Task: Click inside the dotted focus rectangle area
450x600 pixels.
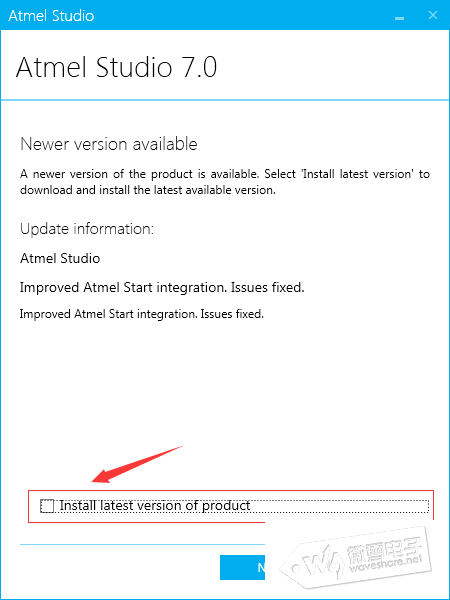Action: click(x=234, y=506)
